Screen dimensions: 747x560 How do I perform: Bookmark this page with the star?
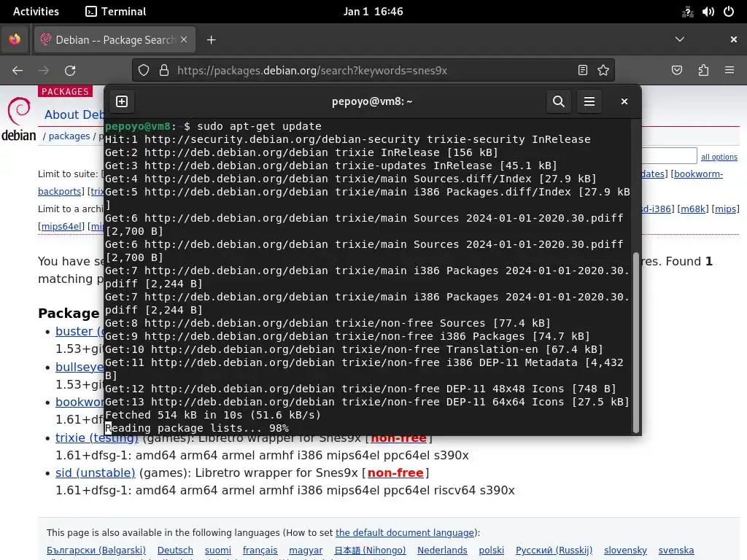pos(603,71)
